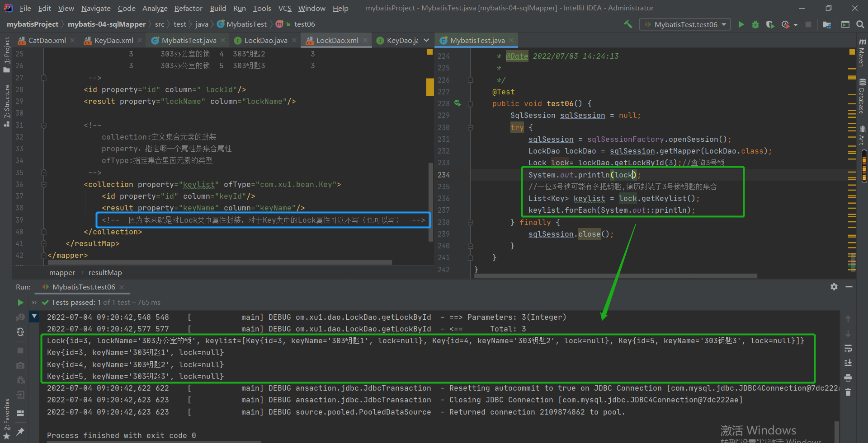Click the right editor horizontal scrollbar
The height and width of the screenshot is (443, 868).
point(616,276)
